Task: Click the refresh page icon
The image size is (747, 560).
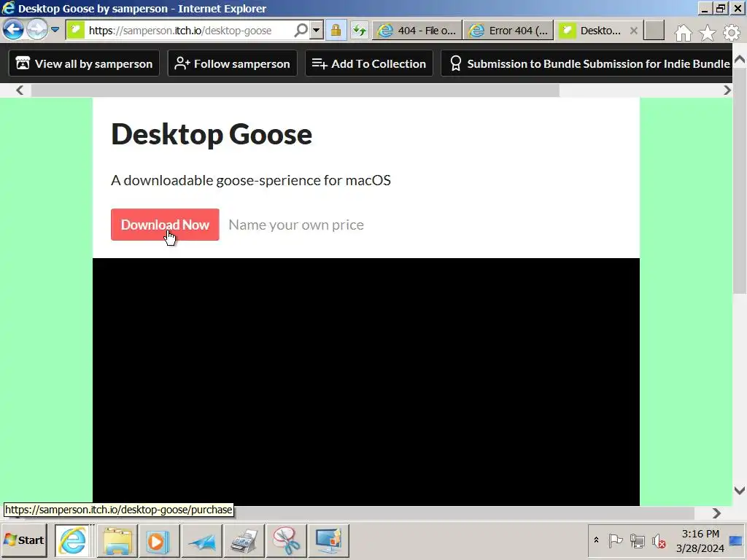Action: tap(360, 31)
